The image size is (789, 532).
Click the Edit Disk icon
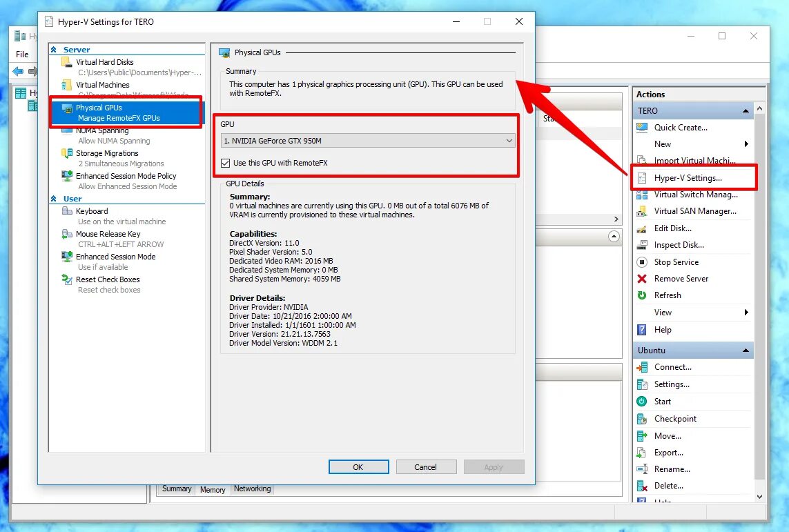point(642,228)
